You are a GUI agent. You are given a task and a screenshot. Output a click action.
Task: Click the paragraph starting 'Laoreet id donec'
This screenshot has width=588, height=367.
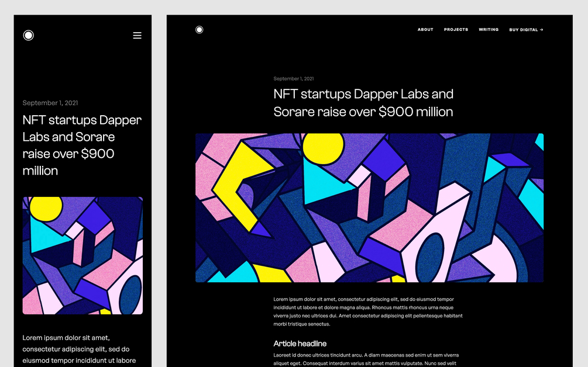(x=366, y=359)
